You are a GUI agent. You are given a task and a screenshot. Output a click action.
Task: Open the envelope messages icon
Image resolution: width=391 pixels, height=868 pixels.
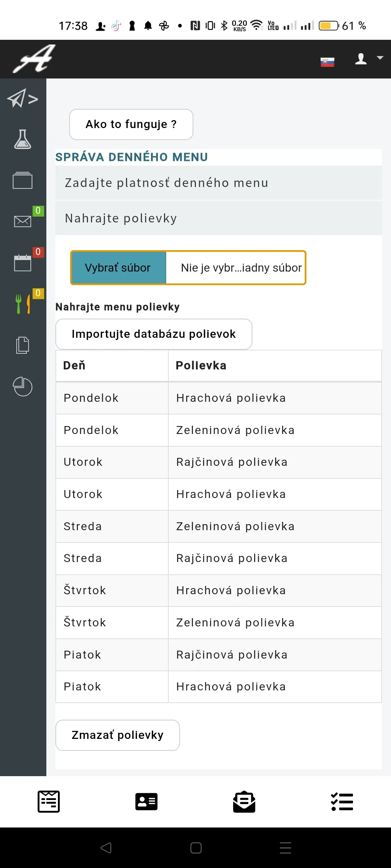pos(22,221)
